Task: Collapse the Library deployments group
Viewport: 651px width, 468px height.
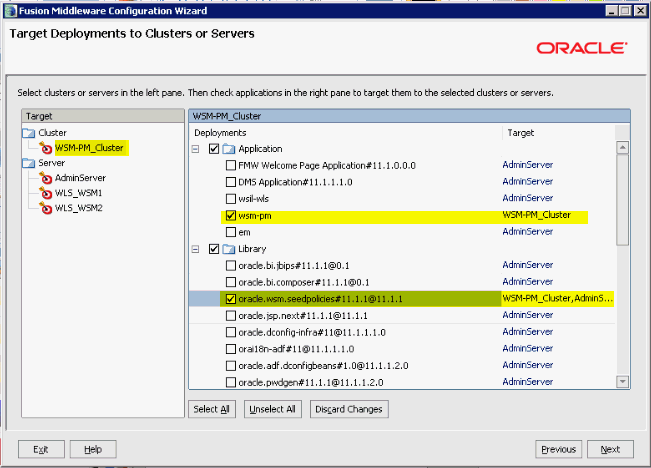Action: coord(196,248)
